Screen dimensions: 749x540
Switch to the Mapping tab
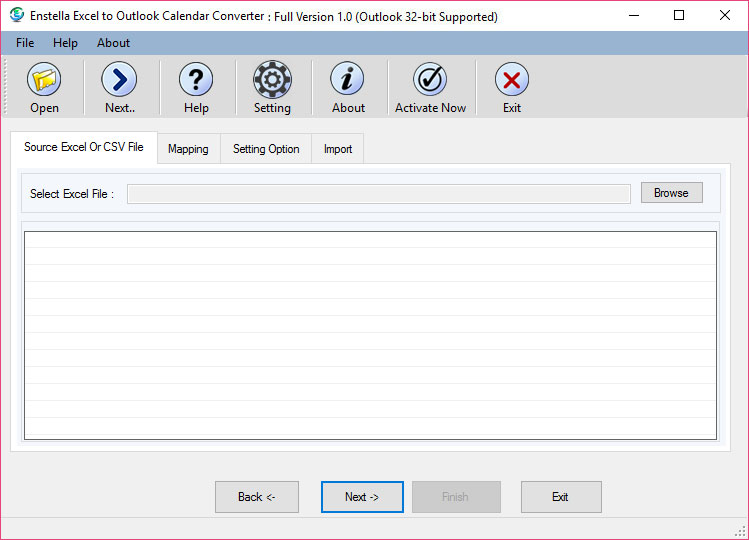pos(188,149)
